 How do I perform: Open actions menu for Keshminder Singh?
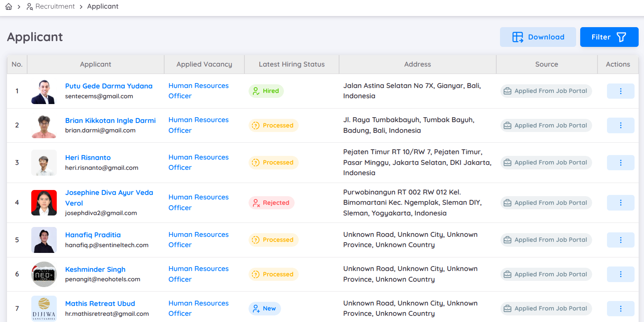pos(621,274)
